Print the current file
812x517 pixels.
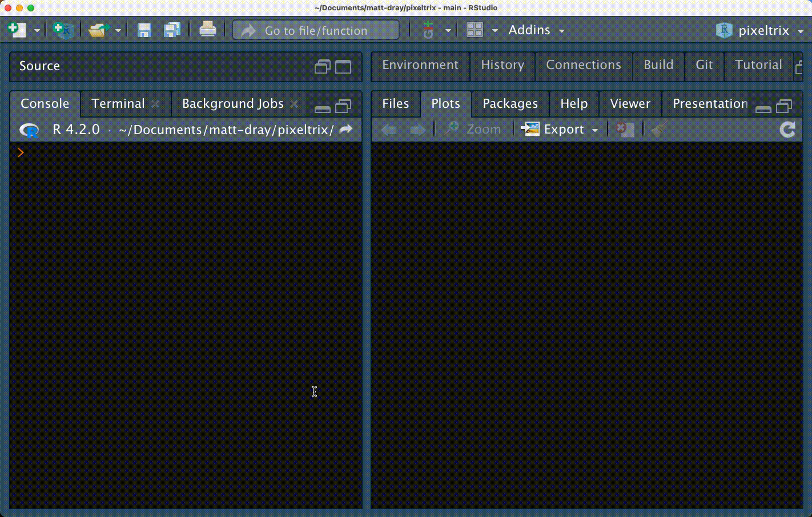207,29
